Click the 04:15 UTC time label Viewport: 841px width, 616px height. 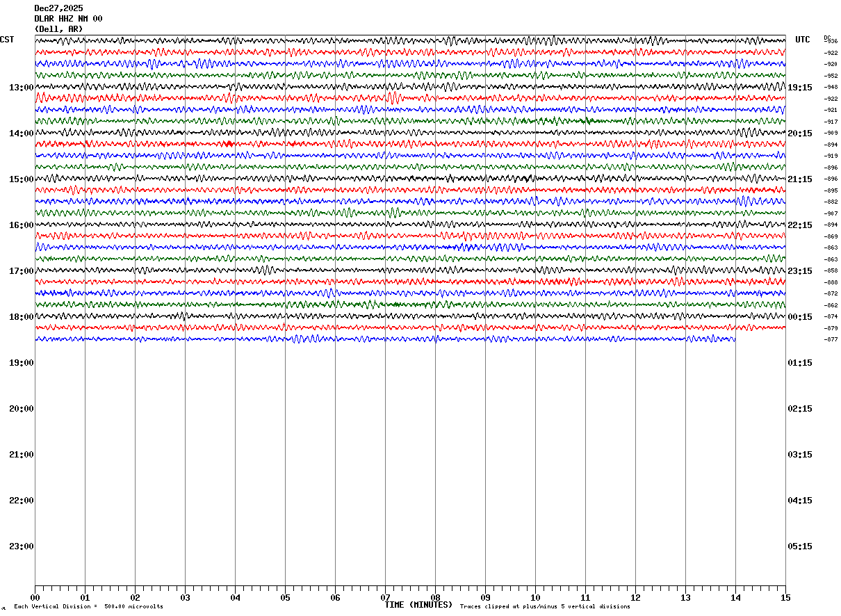pyautogui.click(x=800, y=501)
